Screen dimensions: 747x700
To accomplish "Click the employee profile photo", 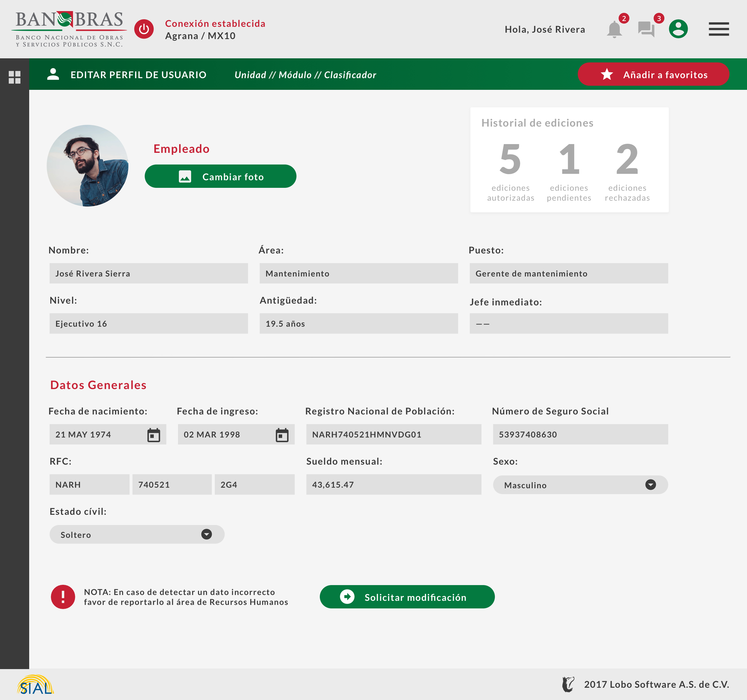I will tap(88, 166).
